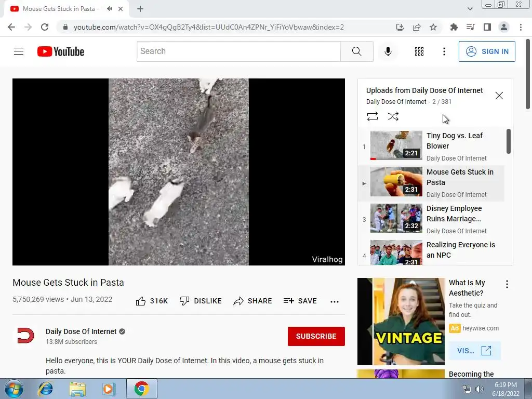This screenshot has width=532, height=399.
Task: Select Mouse Gets Stuck in Pasta playlist thumbnail
Action: point(396,182)
